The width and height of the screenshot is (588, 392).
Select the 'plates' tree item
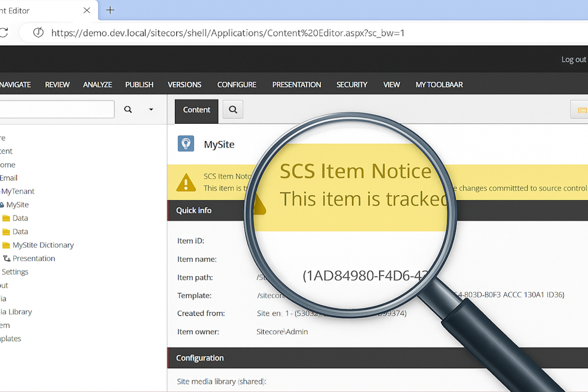pyautogui.click(x=10, y=339)
